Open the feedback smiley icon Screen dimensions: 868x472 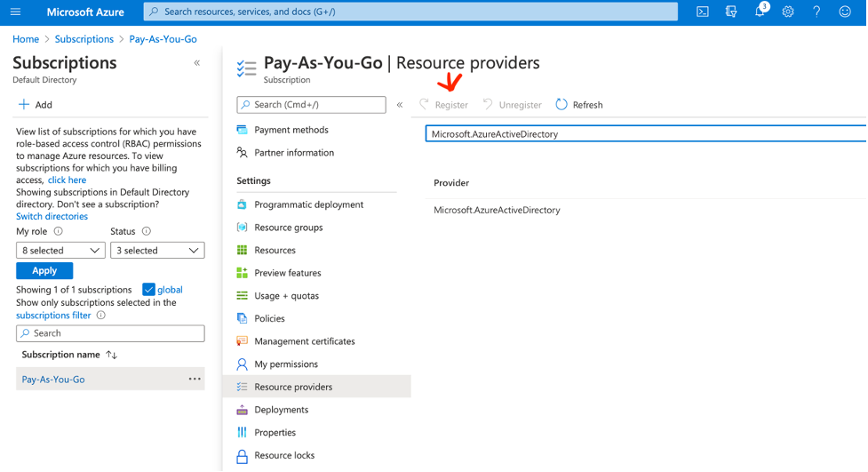[x=845, y=12]
